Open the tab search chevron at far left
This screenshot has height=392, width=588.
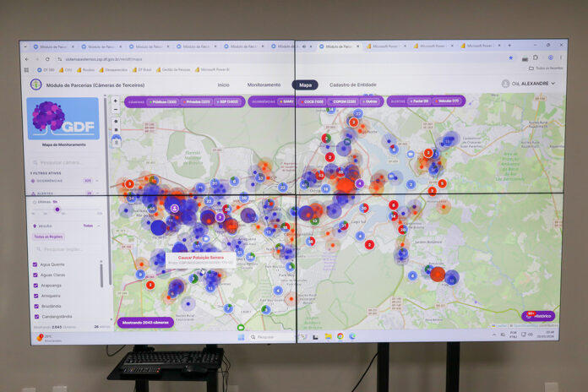click(x=25, y=47)
